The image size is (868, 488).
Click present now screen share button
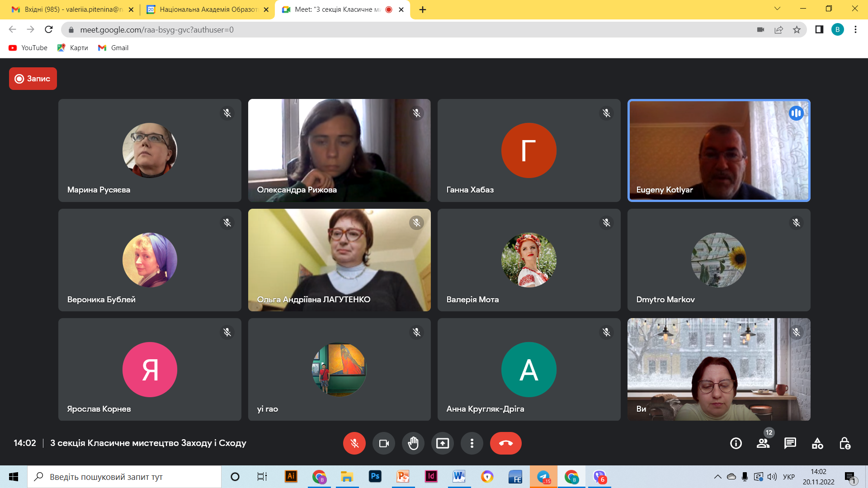(443, 443)
